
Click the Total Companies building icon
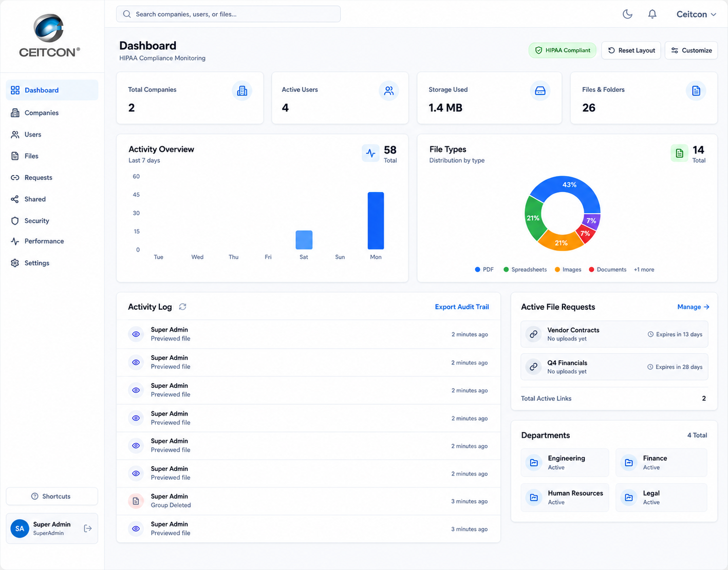pyautogui.click(x=242, y=91)
